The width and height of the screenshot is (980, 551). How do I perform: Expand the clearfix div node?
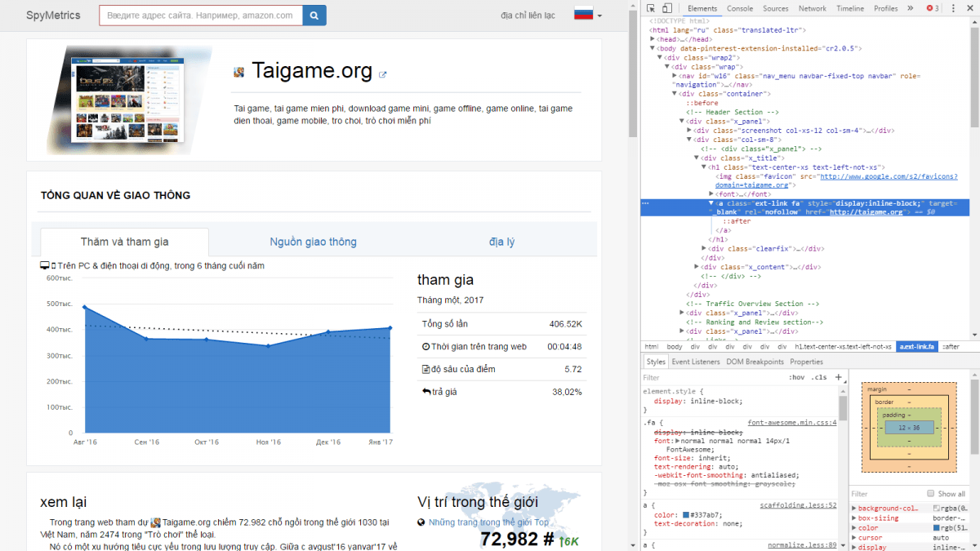click(704, 248)
